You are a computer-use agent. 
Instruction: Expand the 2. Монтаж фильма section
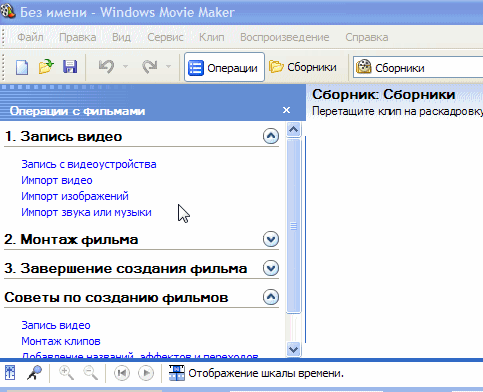(271, 239)
